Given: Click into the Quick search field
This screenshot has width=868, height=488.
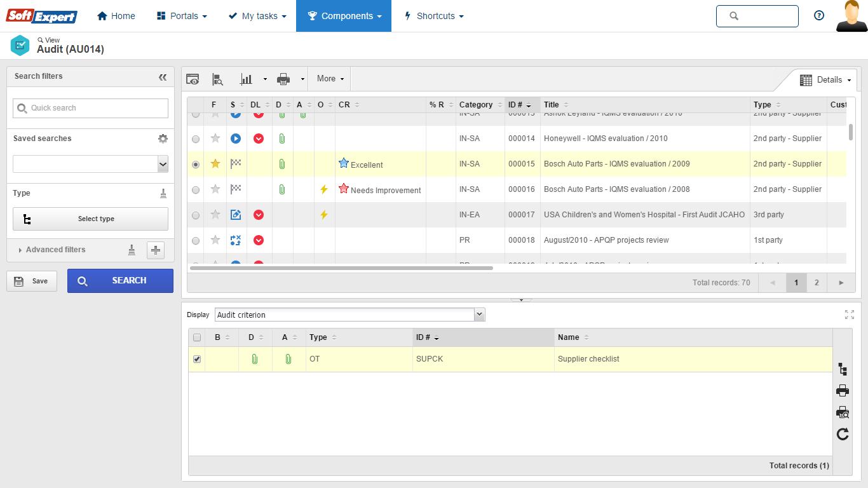Looking at the screenshot, I should pos(90,108).
